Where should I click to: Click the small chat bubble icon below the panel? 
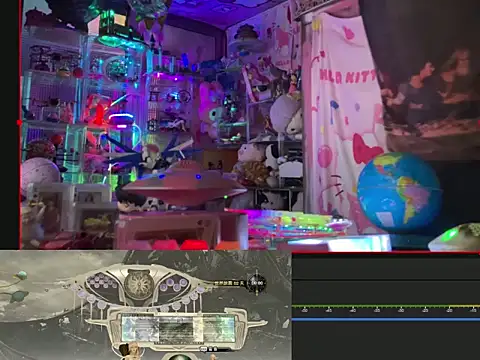pos(203,349)
